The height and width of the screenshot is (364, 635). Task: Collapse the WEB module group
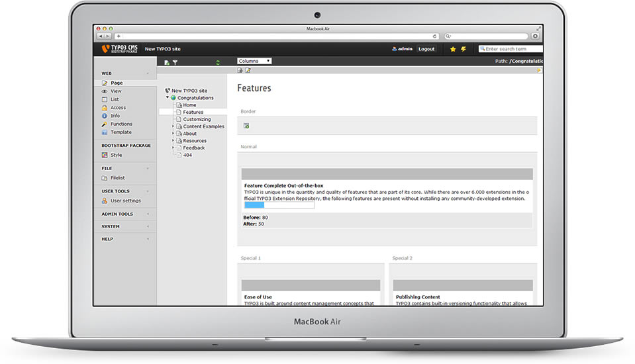pos(148,73)
